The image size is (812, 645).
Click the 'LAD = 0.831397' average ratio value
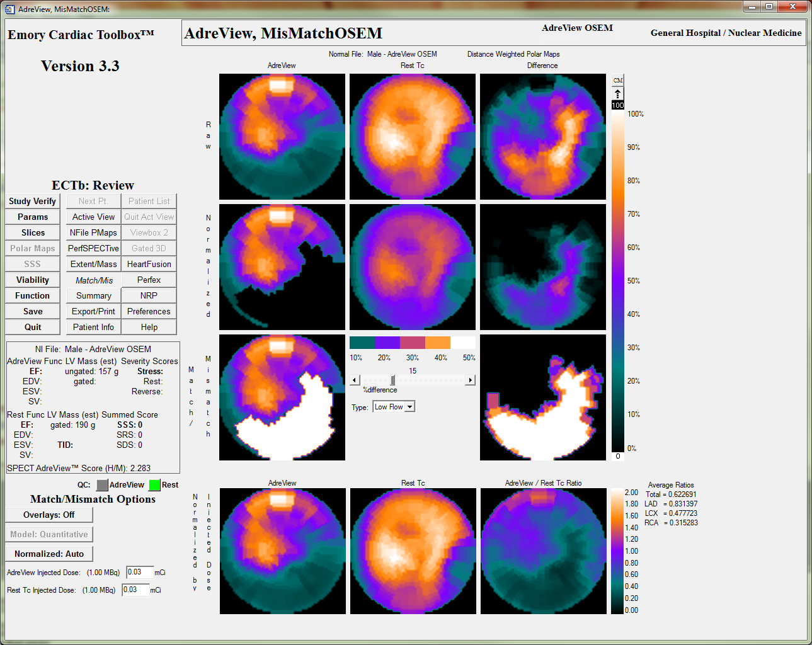tap(671, 504)
